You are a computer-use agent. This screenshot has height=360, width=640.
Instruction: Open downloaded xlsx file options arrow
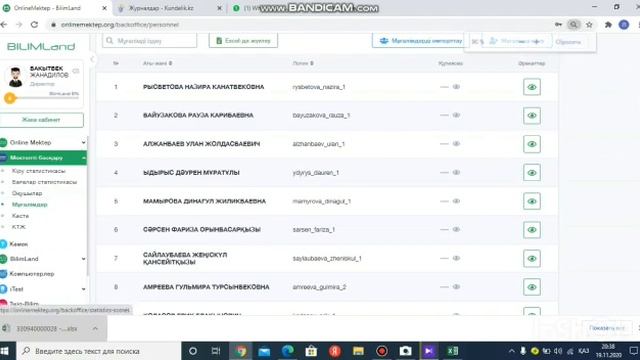(x=95, y=328)
